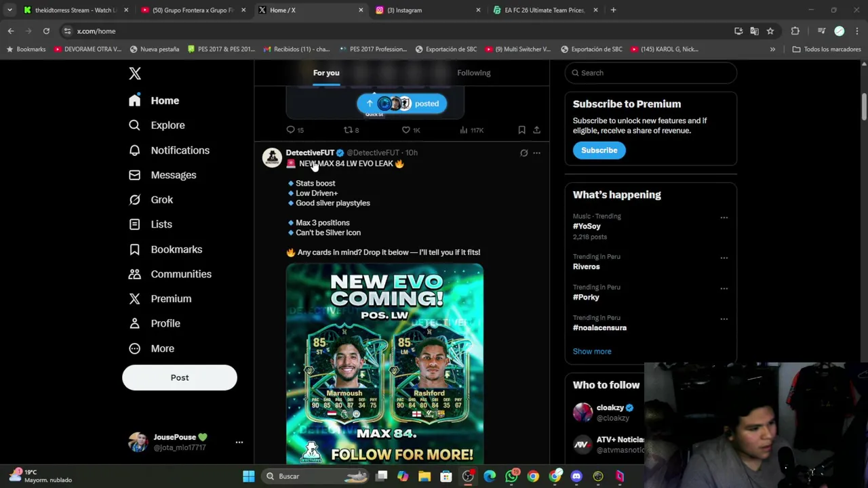Click the Bookmarks sidebar icon

(134, 249)
